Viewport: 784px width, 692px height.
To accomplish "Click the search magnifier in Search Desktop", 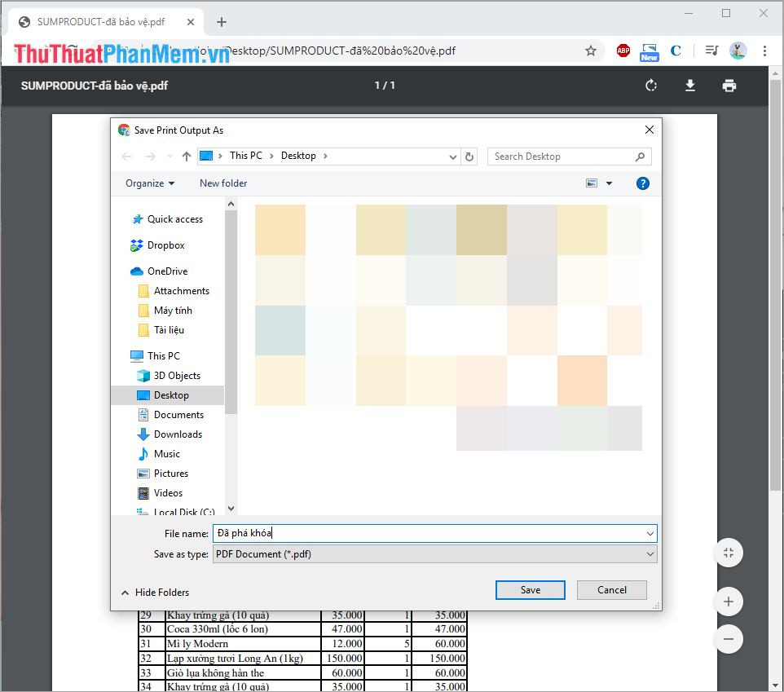I will click(x=640, y=156).
